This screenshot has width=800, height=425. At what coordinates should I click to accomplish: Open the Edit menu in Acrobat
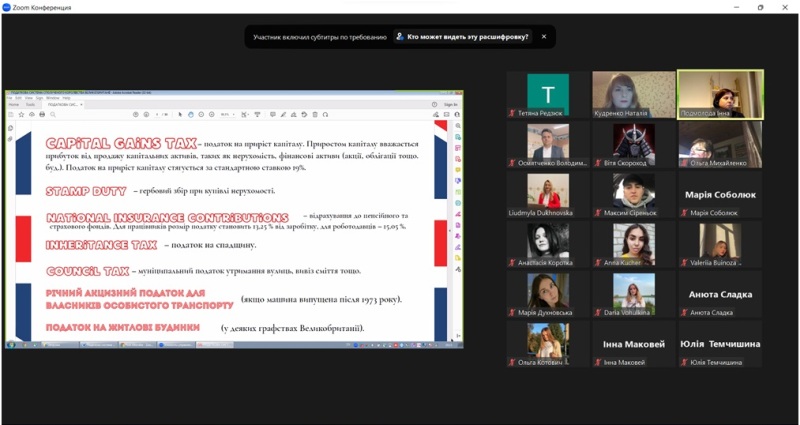[x=18, y=98]
